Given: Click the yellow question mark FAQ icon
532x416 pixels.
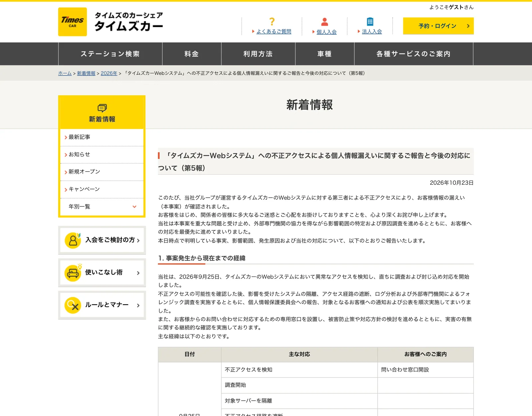Looking at the screenshot, I should coord(272,22).
